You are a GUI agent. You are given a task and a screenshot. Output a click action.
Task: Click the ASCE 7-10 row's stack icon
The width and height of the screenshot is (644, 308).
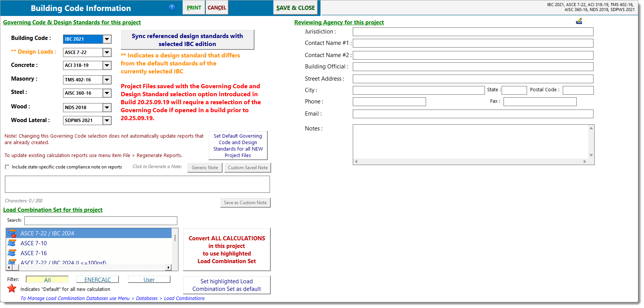click(12, 243)
